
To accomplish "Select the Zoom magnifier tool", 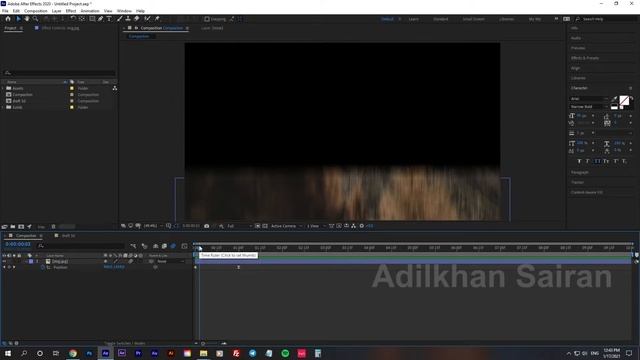I will click(x=36, y=19).
